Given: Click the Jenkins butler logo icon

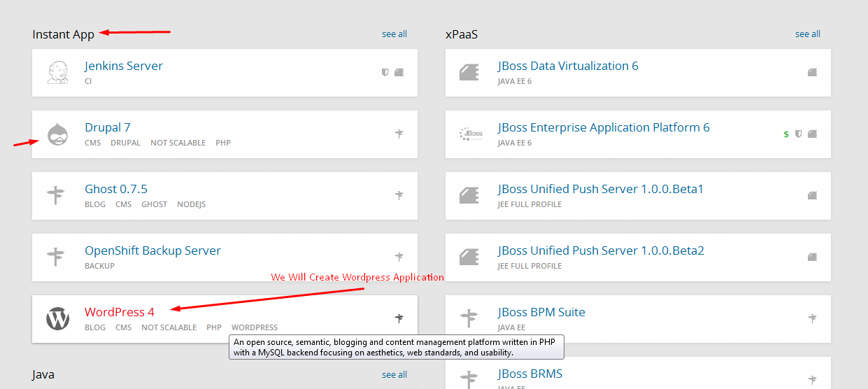Looking at the screenshot, I should coord(57,72).
